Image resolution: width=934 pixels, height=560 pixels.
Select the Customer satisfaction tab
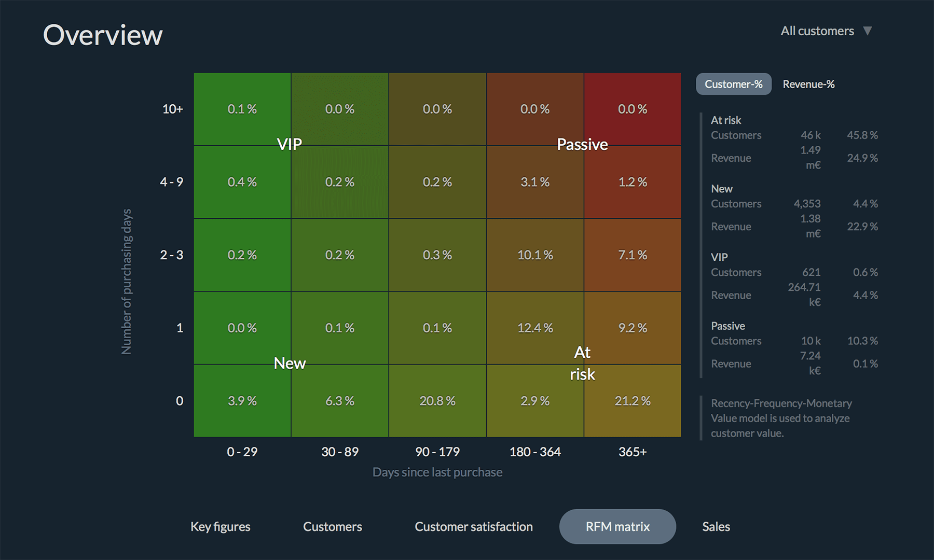473,526
